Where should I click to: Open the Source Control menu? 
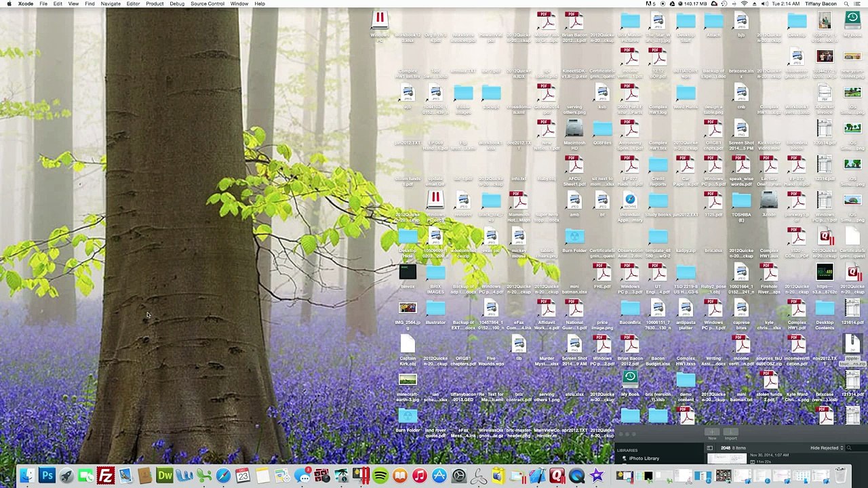[208, 3]
